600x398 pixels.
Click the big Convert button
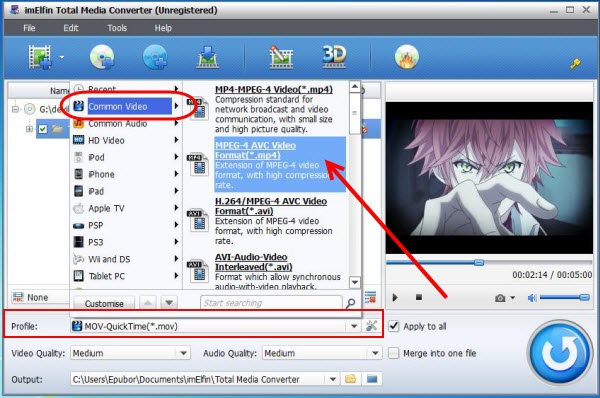[x=559, y=352]
